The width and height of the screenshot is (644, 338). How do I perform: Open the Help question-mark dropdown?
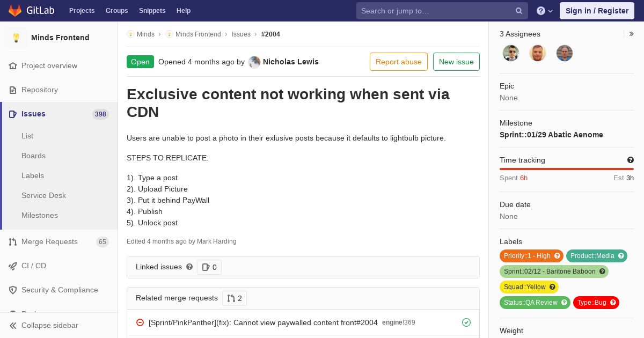(x=545, y=11)
